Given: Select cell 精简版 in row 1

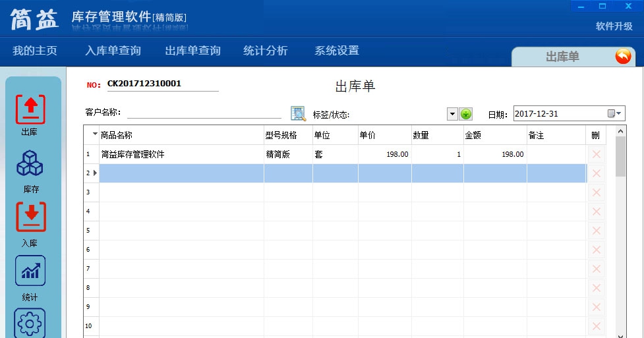Looking at the screenshot, I should [288, 154].
